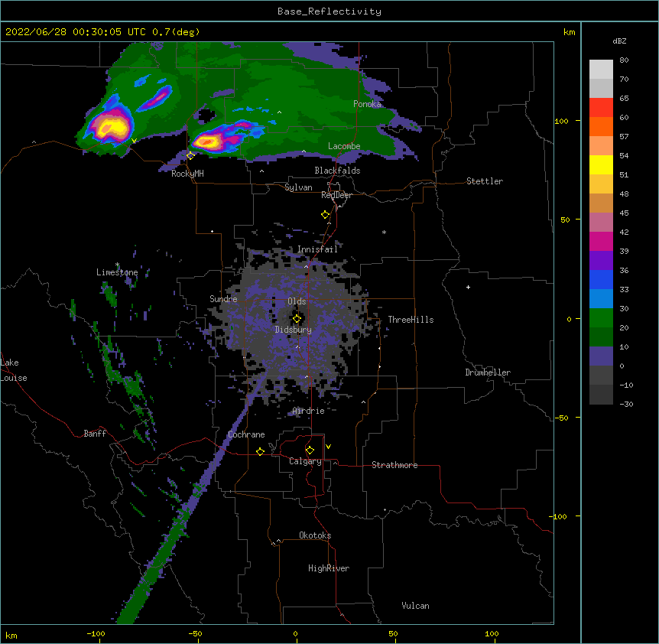659x644 pixels.
Task: Click the yellow diamond marker below Cochrane
Action: 260,451
